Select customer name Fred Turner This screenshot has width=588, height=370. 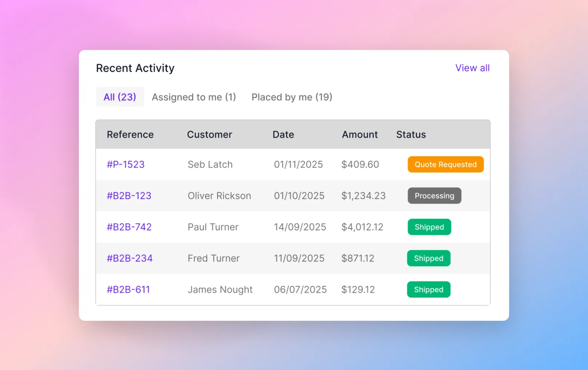click(214, 259)
